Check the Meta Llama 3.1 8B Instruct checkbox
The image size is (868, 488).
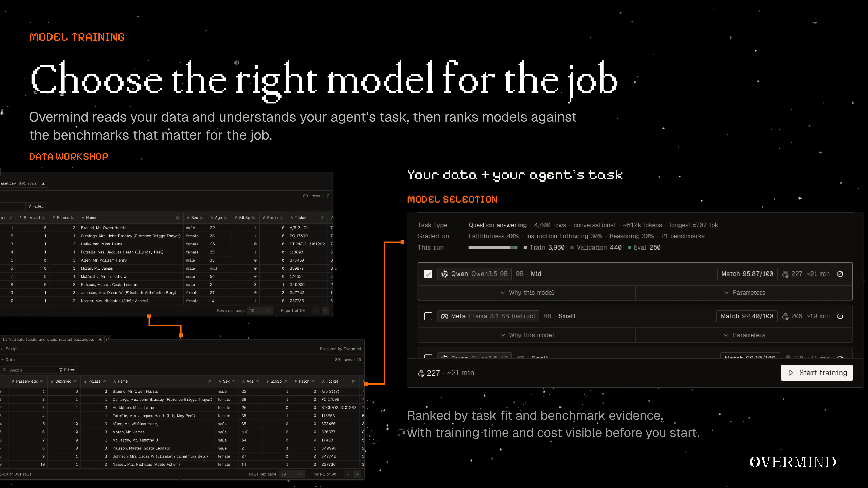(x=428, y=316)
